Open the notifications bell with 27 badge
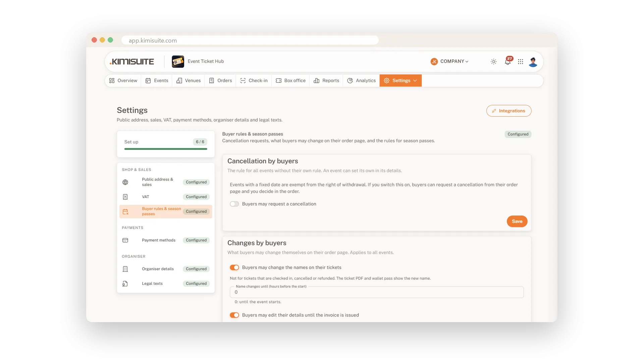The width and height of the screenshot is (644, 362). tap(508, 61)
